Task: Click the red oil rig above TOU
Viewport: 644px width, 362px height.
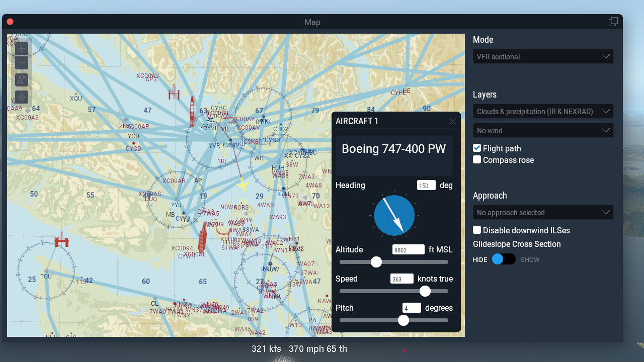Action: [x=61, y=239]
